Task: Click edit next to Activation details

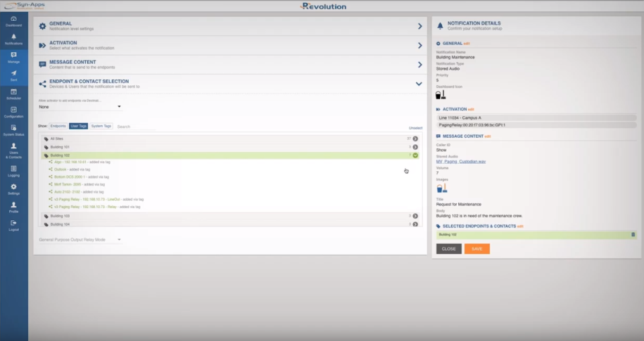Action: [x=471, y=109]
